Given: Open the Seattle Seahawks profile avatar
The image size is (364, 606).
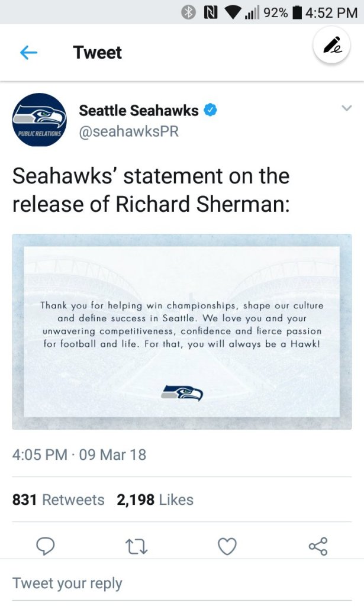Looking at the screenshot, I should click(x=39, y=120).
